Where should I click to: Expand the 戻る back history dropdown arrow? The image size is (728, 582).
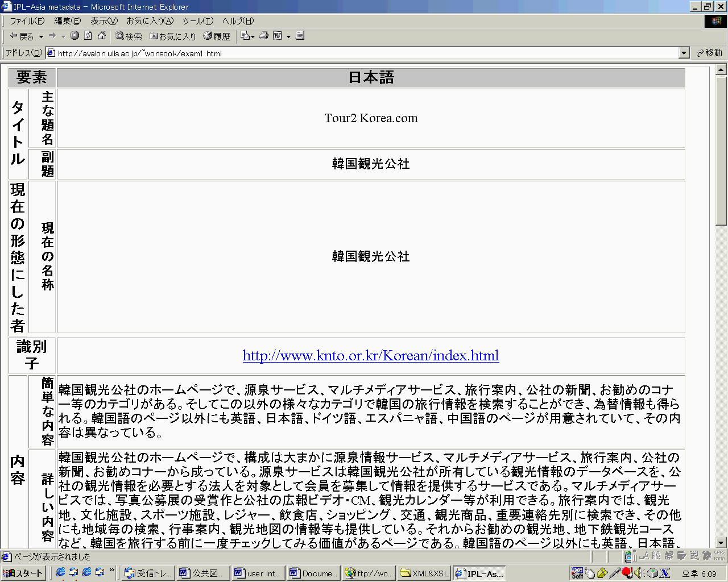[41, 37]
